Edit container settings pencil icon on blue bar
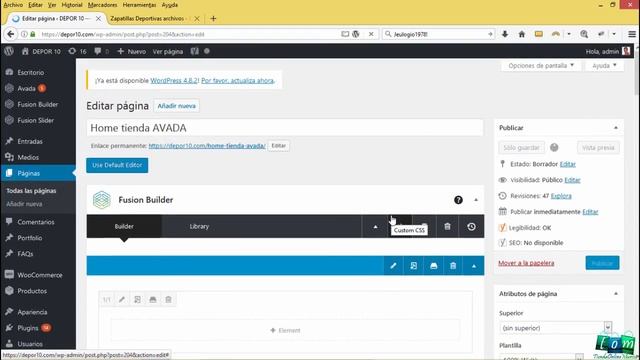Image resolution: width=640 pixels, height=360 pixels. coord(393,266)
